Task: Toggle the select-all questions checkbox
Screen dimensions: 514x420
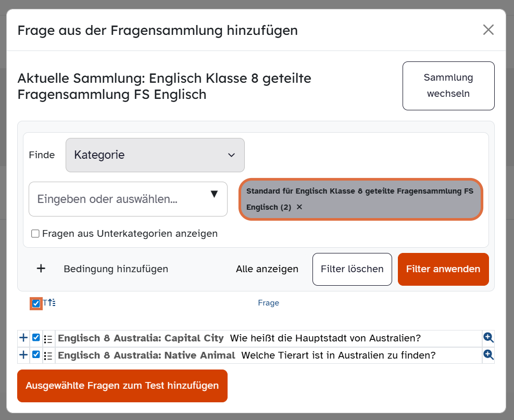Action: (36, 303)
